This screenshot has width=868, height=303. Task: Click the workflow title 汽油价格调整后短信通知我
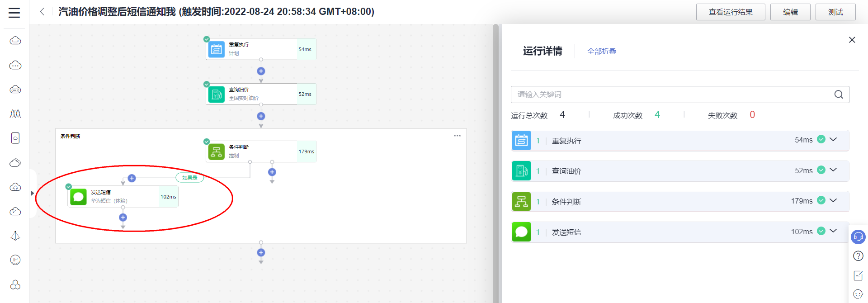(117, 12)
